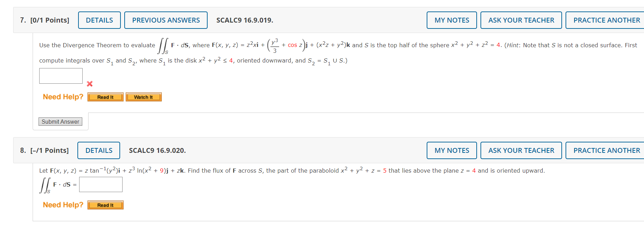Open MY NOTES for problem 7
The width and height of the screenshot is (644, 231).
tap(451, 20)
